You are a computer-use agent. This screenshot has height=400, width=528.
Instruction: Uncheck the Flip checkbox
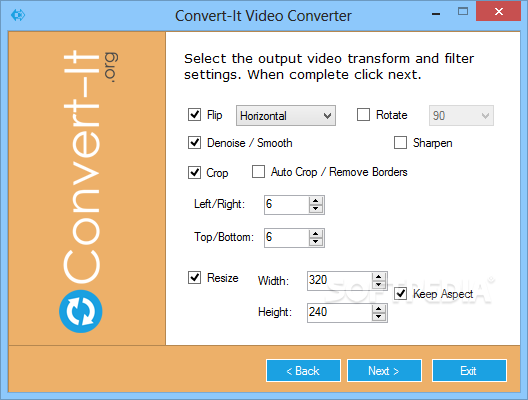tap(194, 114)
